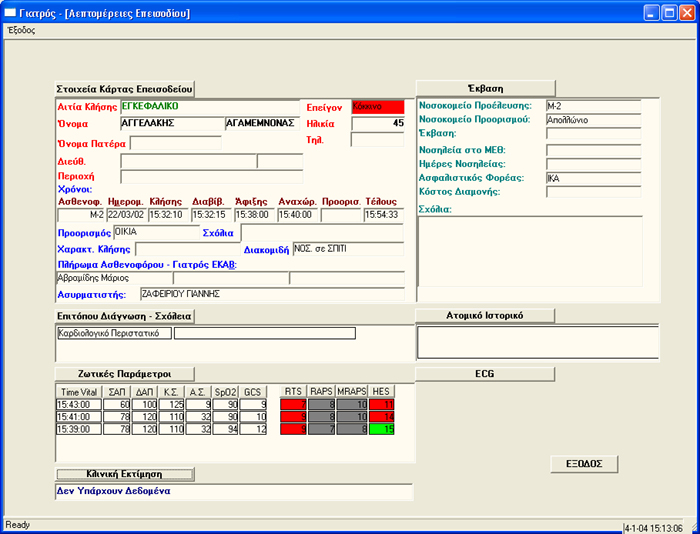Viewport: 700px width, 534px height.
Task: Select the vital row time 15:43:00
Action: click(x=79, y=405)
